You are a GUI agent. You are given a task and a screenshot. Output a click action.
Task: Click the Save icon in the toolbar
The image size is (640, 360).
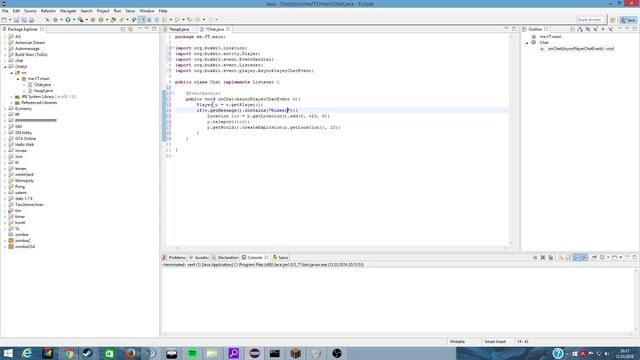pyautogui.click(x=17, y=20)
